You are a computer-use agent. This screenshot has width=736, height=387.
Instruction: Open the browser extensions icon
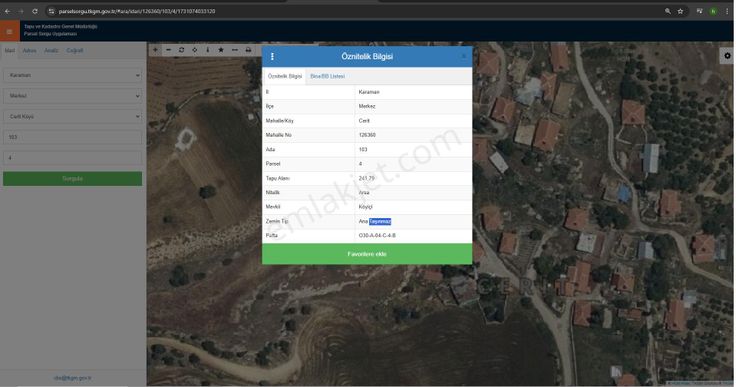[699, 11]
